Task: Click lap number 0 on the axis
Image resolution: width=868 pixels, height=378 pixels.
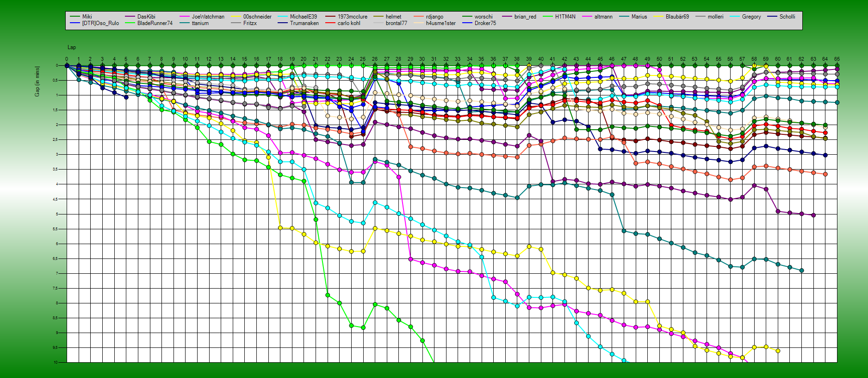Action: pyautogui.click(x=67, y=59)
